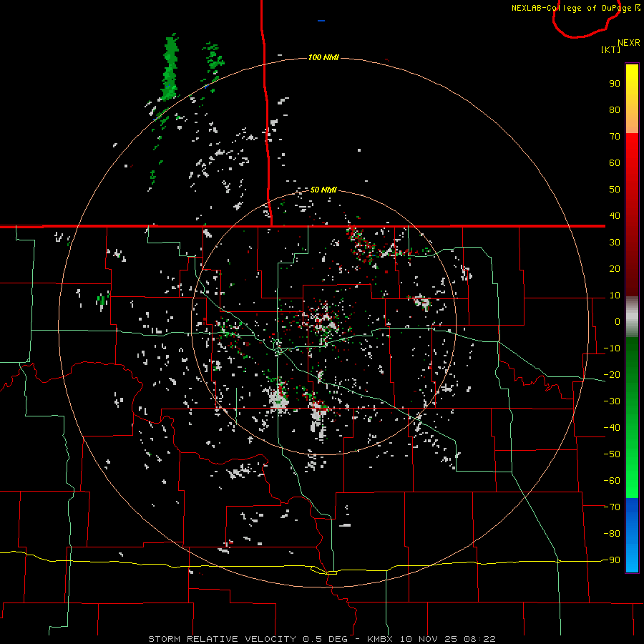Click the 50 NMI range ring label

point(323,190)
